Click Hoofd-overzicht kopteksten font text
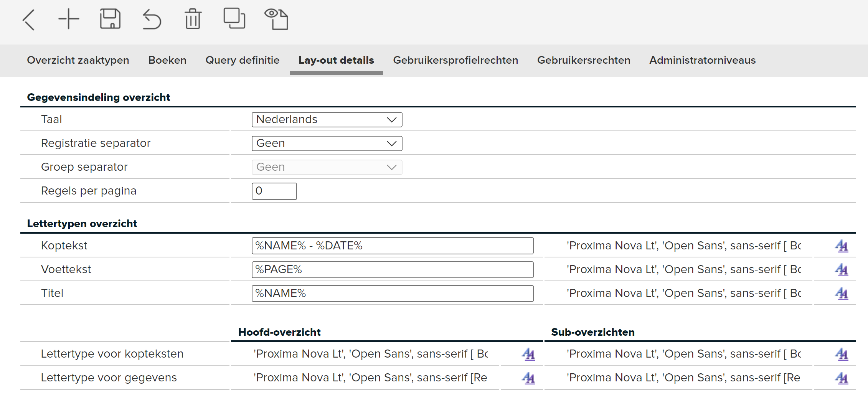This screenshot has width=868, height=409. pyautogui.click(x=371, y=354)
